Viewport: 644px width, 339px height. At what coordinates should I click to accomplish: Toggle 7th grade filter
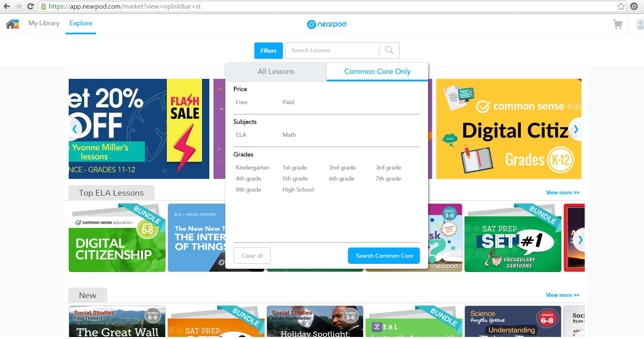pyautogui.click(x=388, y=178)
